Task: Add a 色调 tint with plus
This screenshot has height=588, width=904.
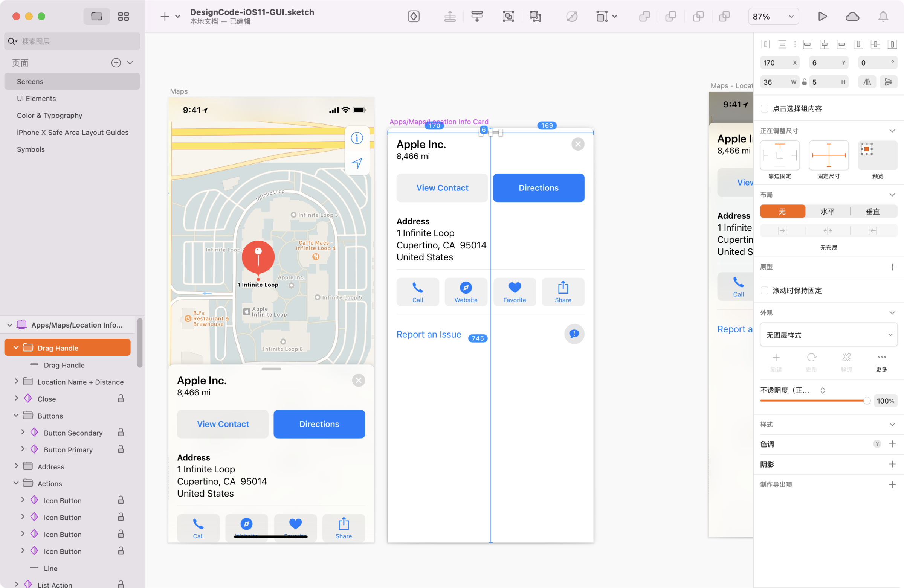Action: 892,444
